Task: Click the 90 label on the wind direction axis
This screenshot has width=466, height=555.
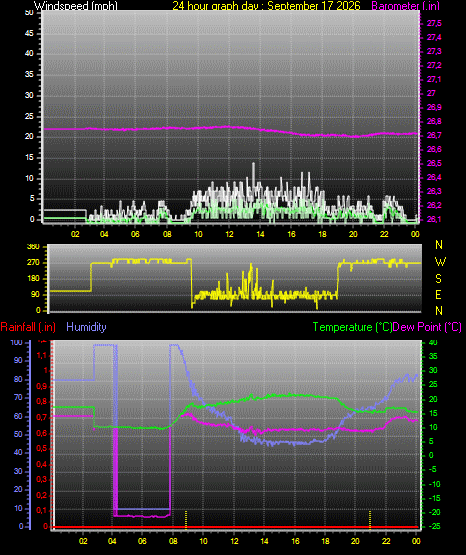Action: coord(35,294)
